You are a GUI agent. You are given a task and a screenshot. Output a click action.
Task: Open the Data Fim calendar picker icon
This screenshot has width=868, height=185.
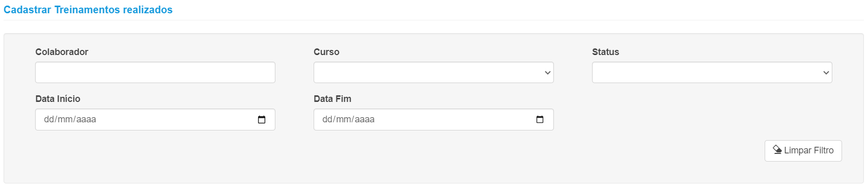coord(540,120)
